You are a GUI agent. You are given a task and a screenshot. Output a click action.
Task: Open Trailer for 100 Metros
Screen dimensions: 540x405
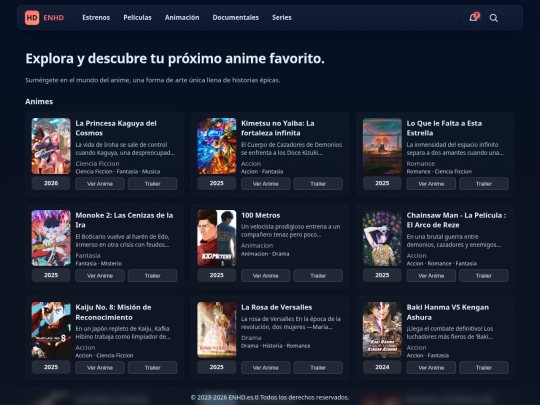point(318,276)
